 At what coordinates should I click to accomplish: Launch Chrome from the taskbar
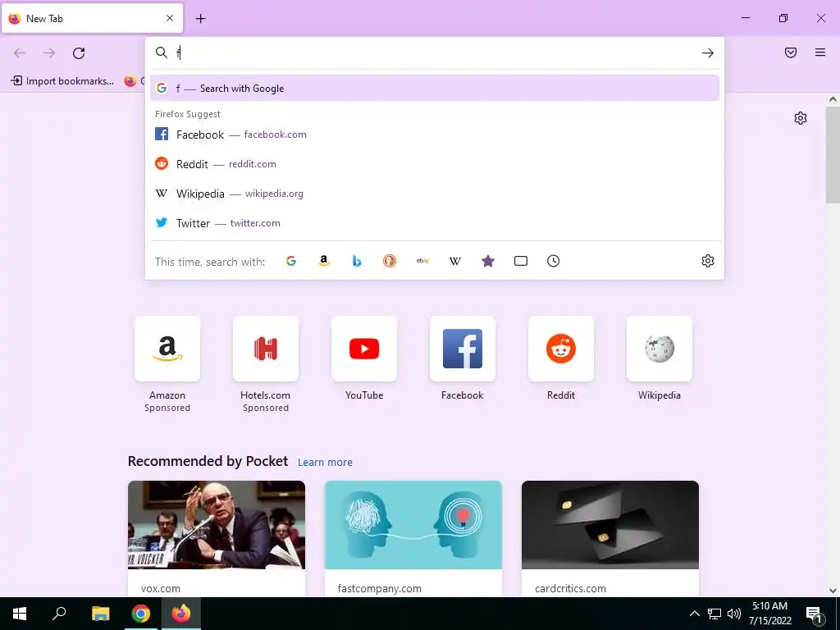[141, 614]
